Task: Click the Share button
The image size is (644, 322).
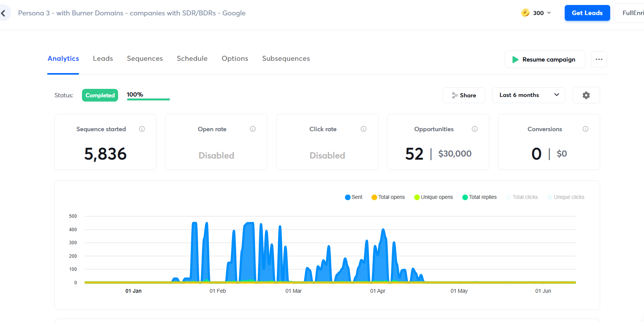Action: pos(464,95)
